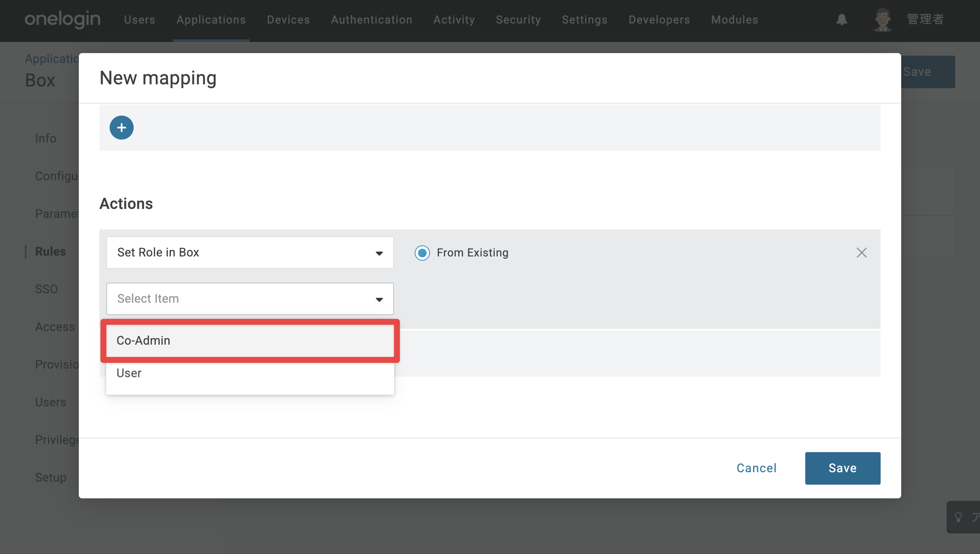The image size is (980, 554).
Task: Select the From Existing radio button
Action: [422, 253]
